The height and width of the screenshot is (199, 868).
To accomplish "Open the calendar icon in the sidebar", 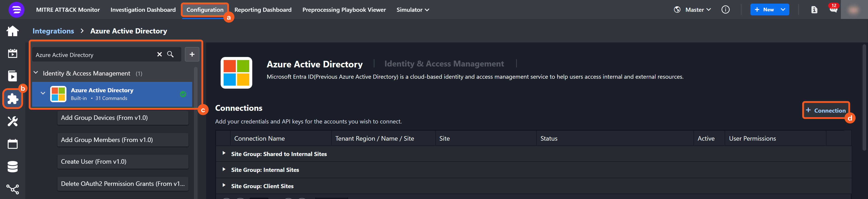I will point(12,144).
